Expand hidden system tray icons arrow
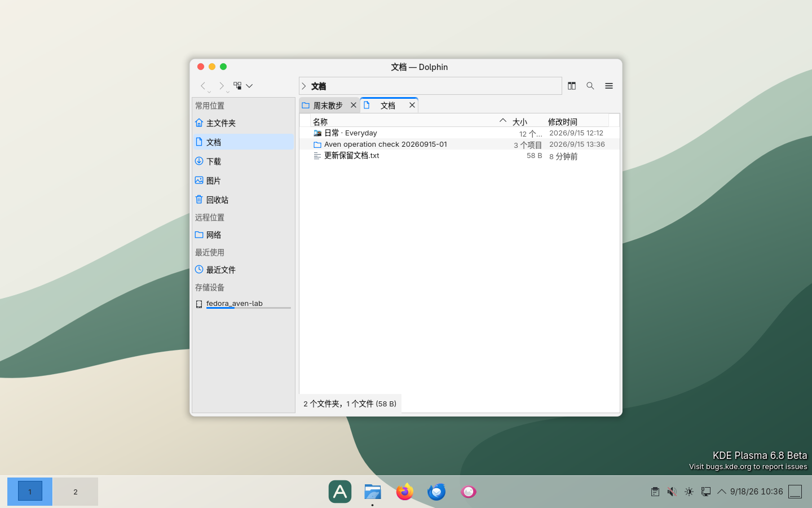The width and height of the screenshot is (812, 508). coord(722,492)
